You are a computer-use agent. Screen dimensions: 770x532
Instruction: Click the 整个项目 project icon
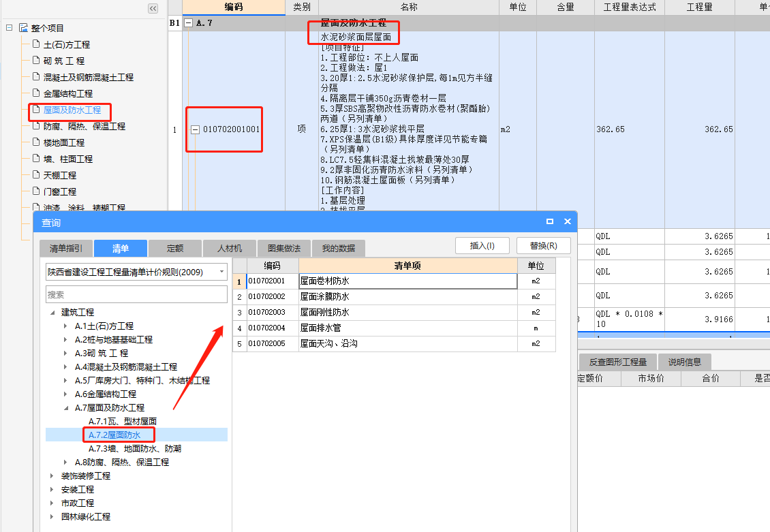(x=23, y=28)
